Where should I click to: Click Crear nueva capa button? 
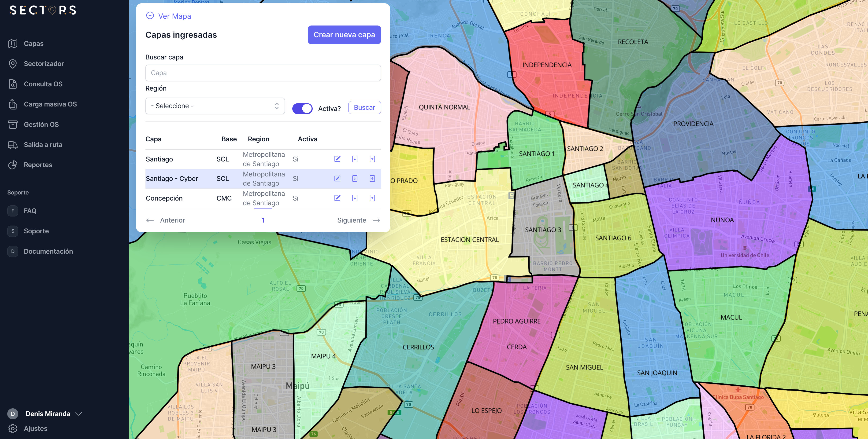[x=344, y=35]
